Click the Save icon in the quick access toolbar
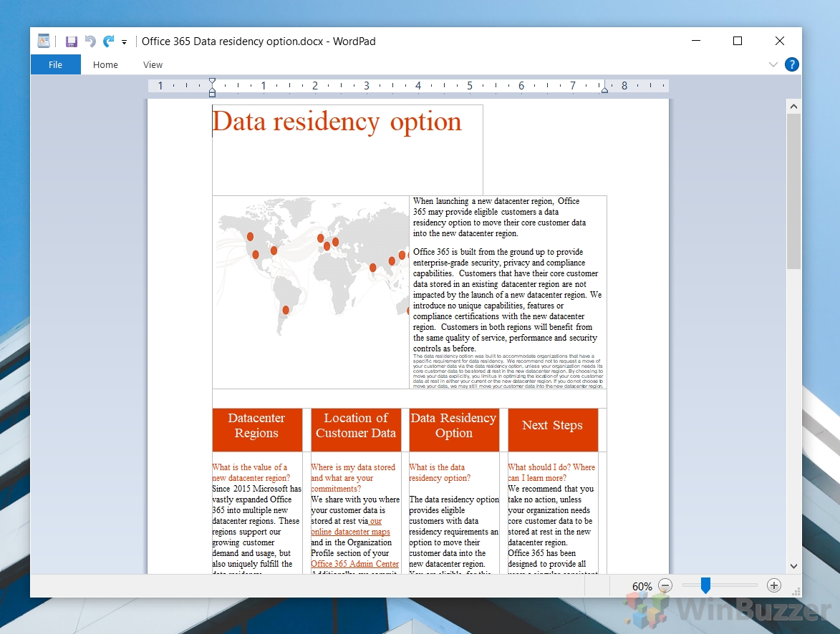Image resolution: width=840 pixels, height=634 pixels. (x=72, y=42)
